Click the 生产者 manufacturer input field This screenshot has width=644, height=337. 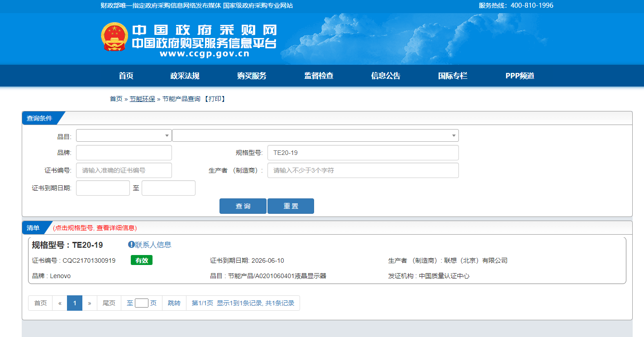coord(363,170)
